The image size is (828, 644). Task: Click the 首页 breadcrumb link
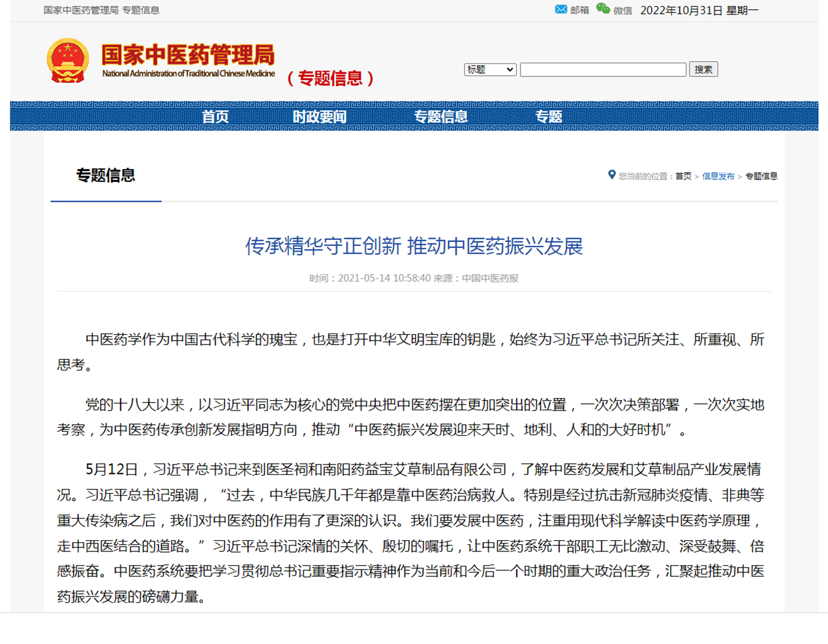(x=683, y=176)
